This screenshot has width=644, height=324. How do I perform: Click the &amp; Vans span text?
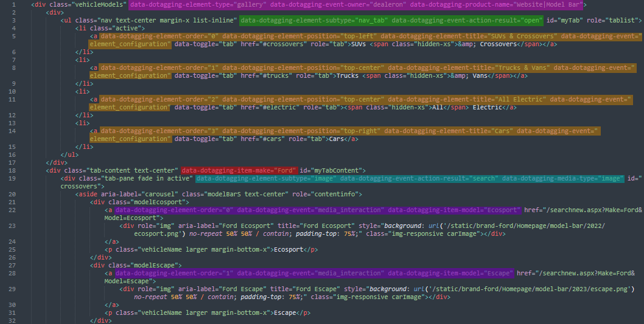469,76
